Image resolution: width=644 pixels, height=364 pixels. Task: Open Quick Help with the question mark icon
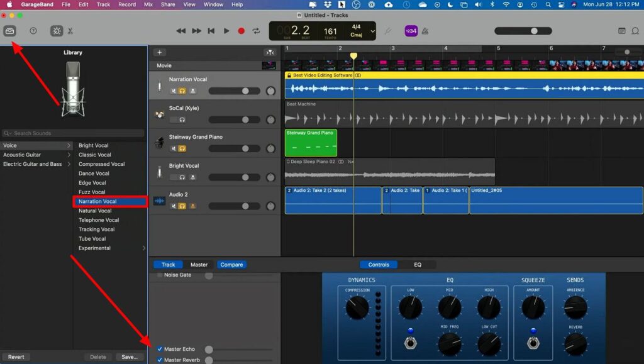(33, 30)
